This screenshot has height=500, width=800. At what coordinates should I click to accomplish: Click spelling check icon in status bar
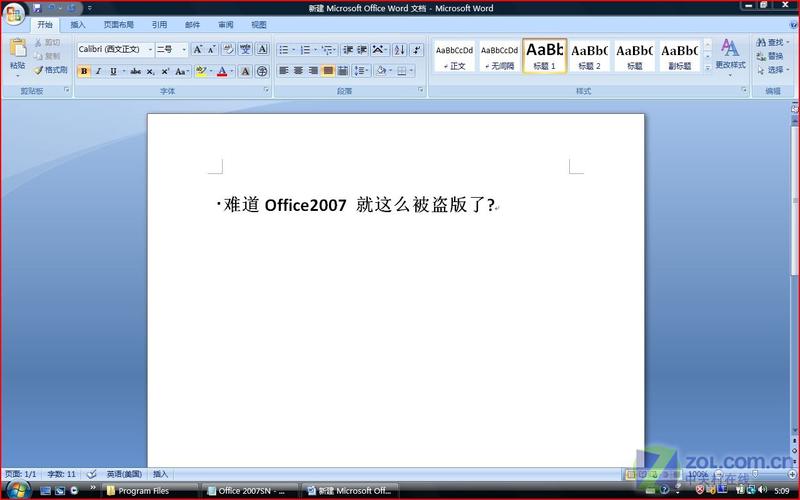[x=92, y=474]
